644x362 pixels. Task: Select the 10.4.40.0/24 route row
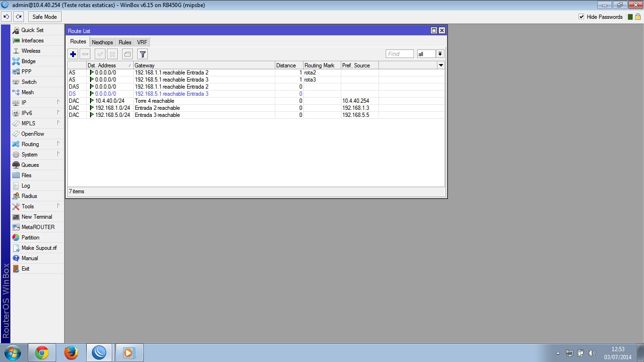point(256,101)
